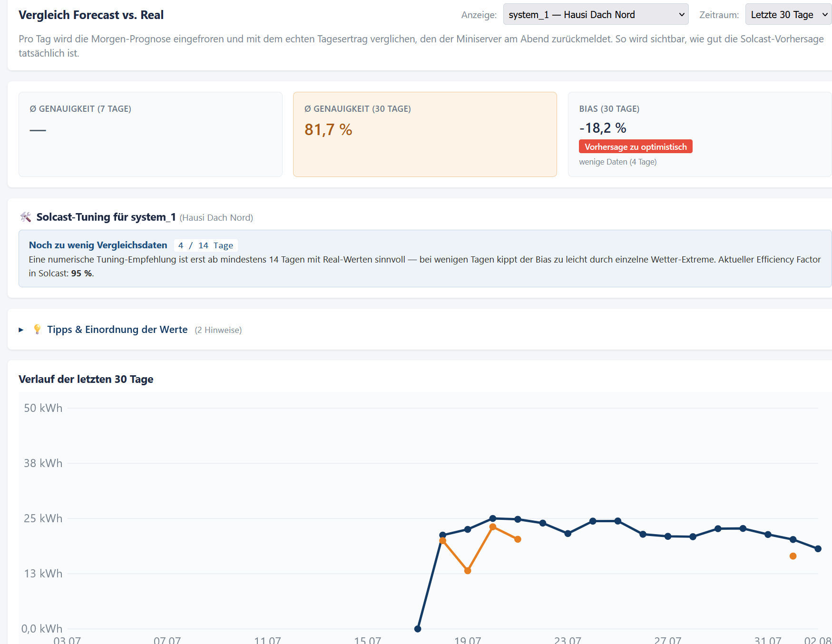Select the last blue forecast point on 02.08

(x=818, y=548)
